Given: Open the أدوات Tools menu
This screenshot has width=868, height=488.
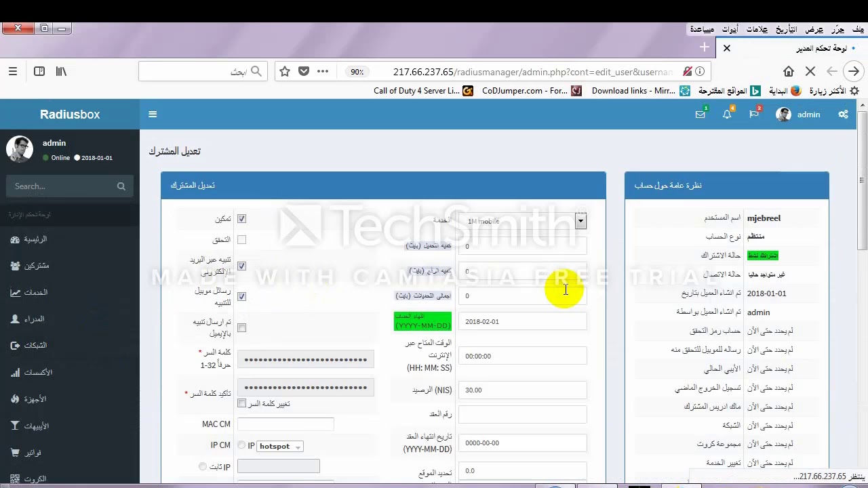Looking at the screenshot, I should (x=730, y=29).
